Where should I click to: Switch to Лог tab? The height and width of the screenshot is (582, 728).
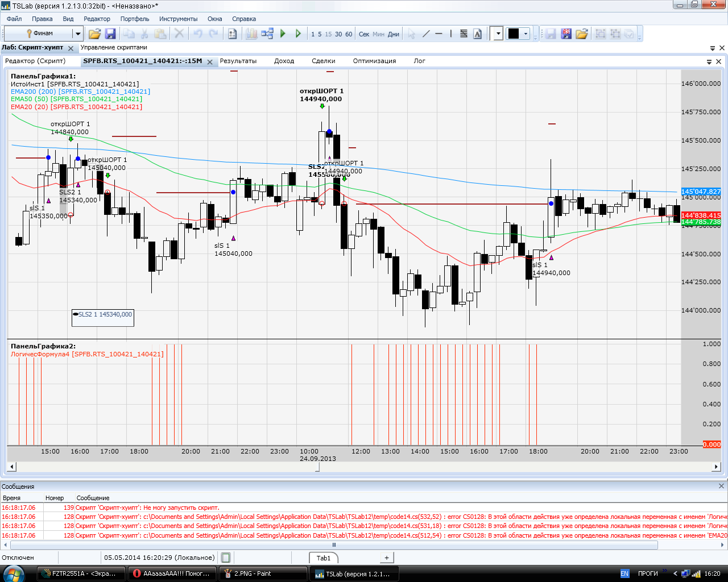tap(420, 61)
